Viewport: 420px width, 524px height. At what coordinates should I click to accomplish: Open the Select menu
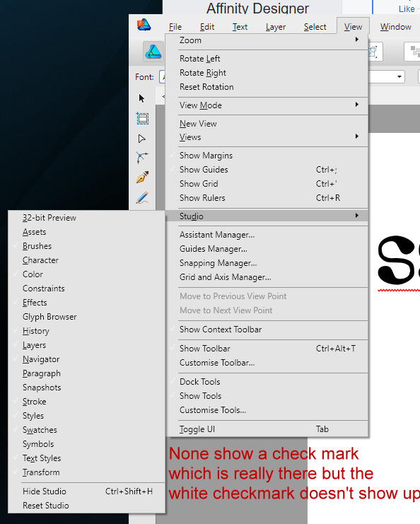click(x=315, y=27)
